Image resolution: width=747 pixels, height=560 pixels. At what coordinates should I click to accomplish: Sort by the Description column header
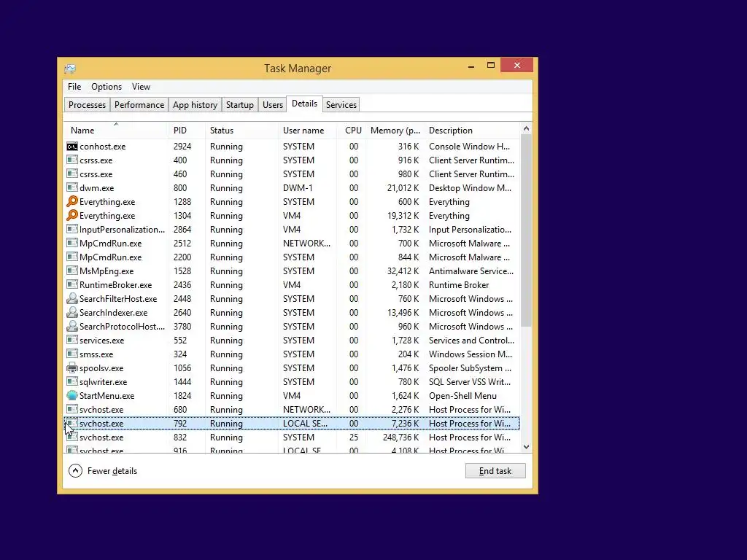pyautogui.click(x=473, y=130)
